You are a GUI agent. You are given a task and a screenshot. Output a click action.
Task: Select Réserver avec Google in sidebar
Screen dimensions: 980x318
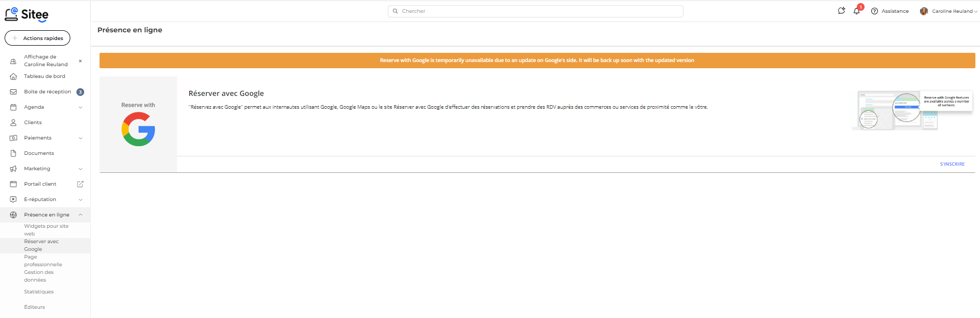pos(42,245)
